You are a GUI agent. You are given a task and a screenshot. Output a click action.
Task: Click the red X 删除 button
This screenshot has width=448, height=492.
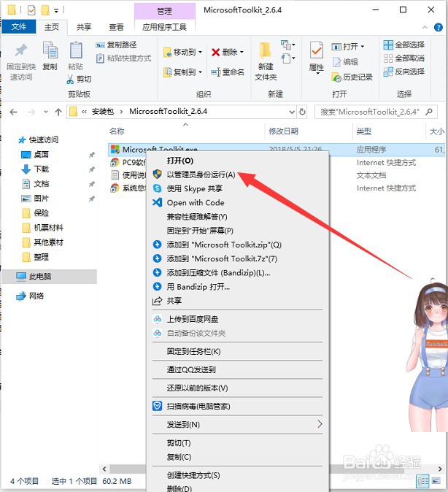point(224,52)
